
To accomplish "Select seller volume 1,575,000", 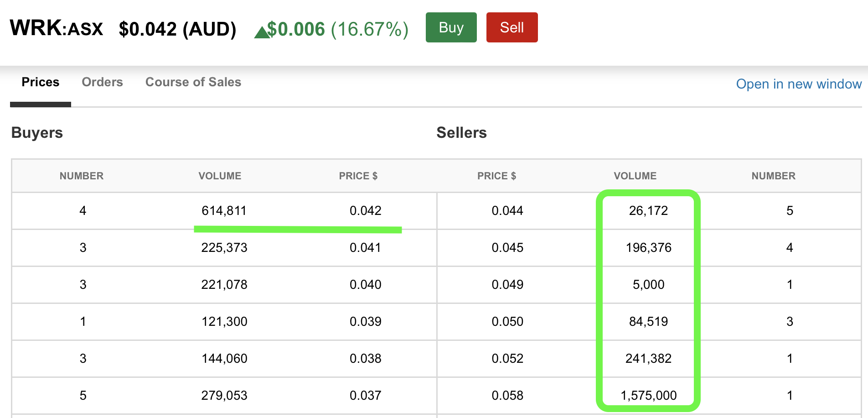I will point(649,396).
